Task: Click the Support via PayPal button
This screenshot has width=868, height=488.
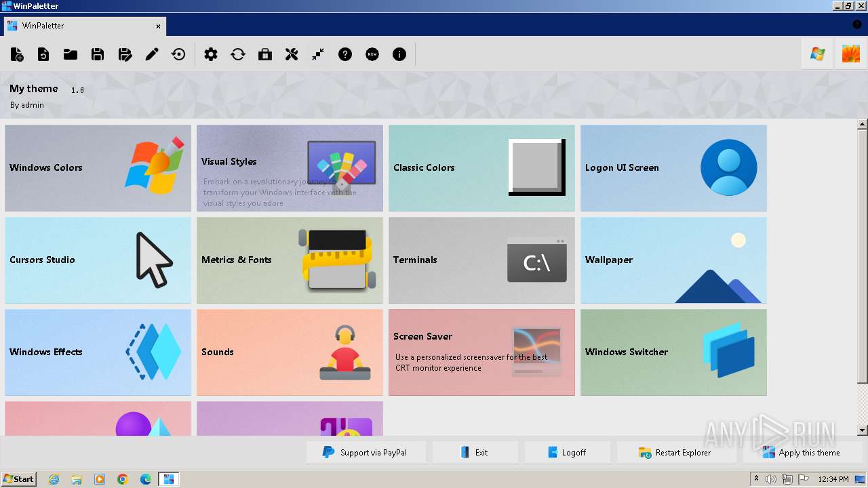Action: pyautogui.click(x=366, y=453)
